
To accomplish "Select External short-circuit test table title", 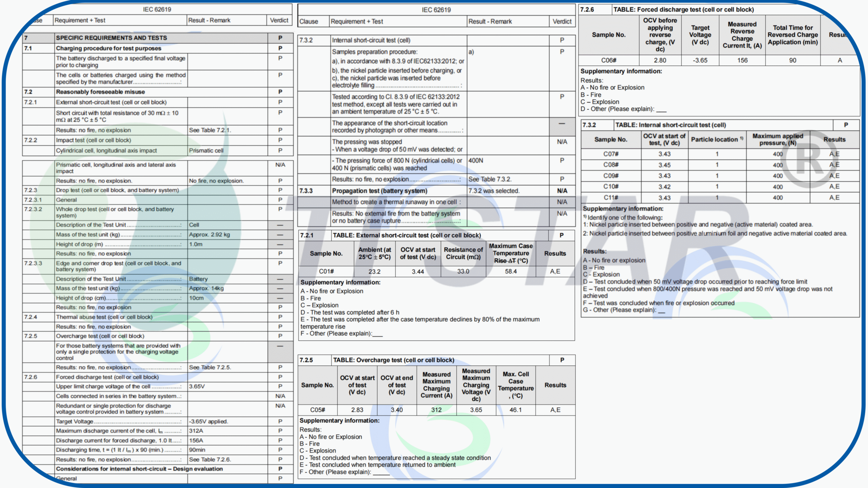I will 407,235.
